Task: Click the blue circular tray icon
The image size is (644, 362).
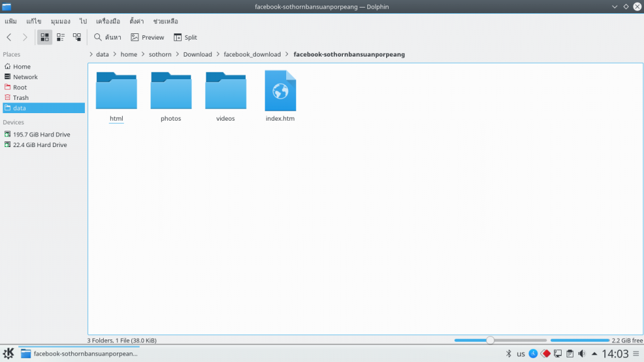Action: 533,353
